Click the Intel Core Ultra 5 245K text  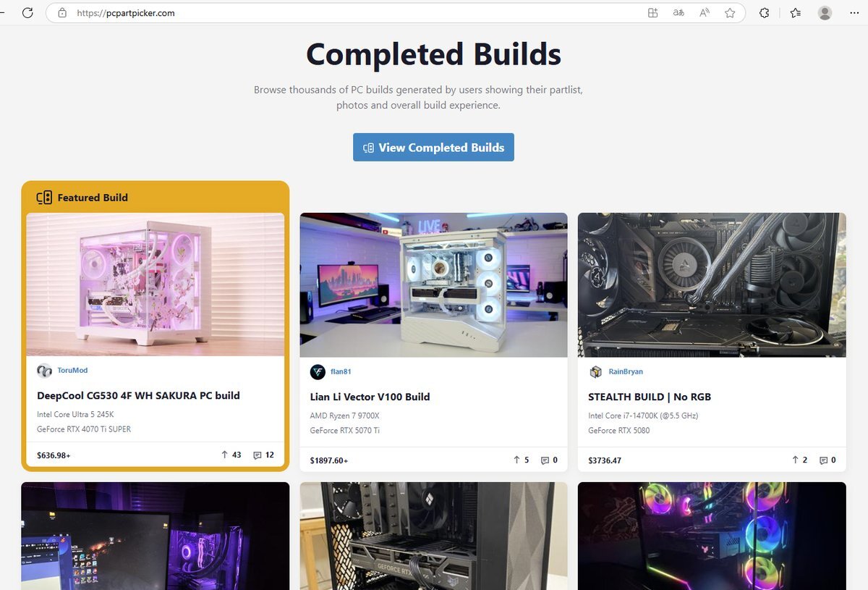click(75, 415)
